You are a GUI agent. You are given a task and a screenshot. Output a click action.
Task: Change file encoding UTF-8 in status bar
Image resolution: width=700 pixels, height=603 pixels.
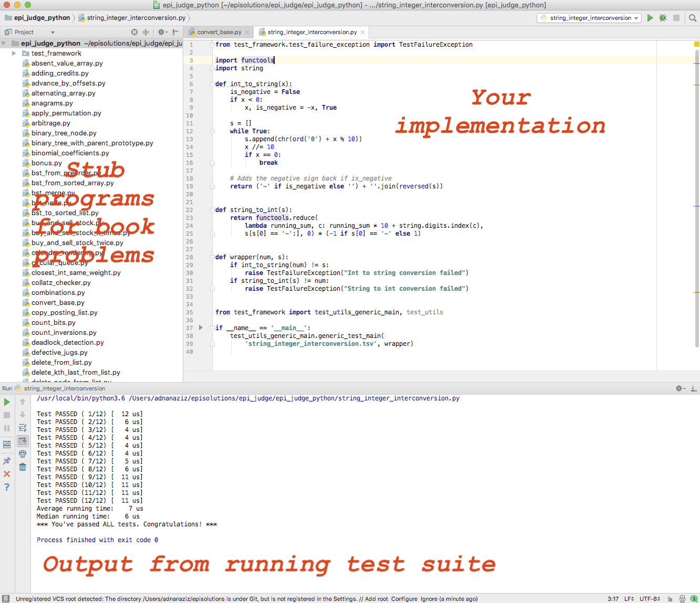[650, 599]
